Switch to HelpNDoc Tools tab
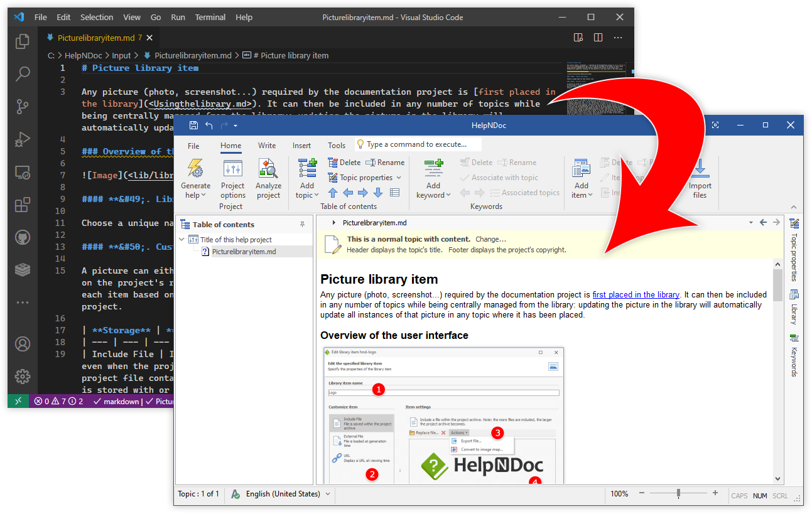 [x=337, y=146]
